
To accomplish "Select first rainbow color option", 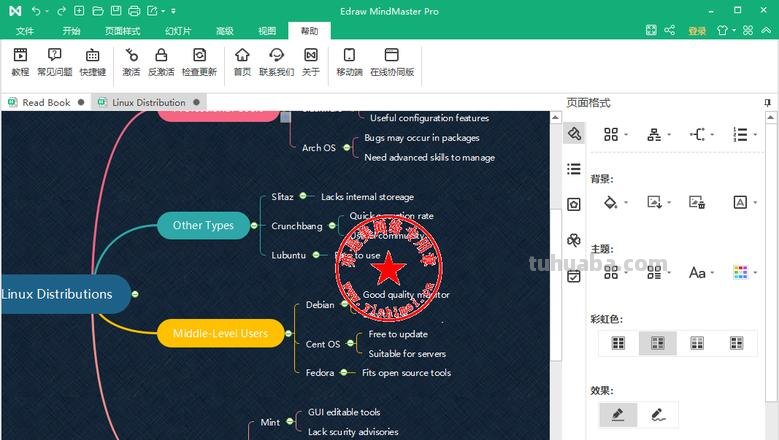I will (618, 343).
